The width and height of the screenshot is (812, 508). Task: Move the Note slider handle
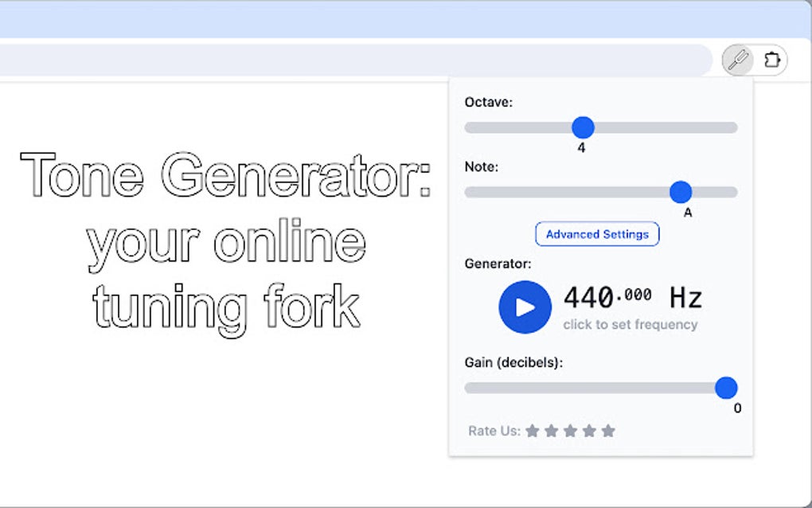[x=681, y=192]
